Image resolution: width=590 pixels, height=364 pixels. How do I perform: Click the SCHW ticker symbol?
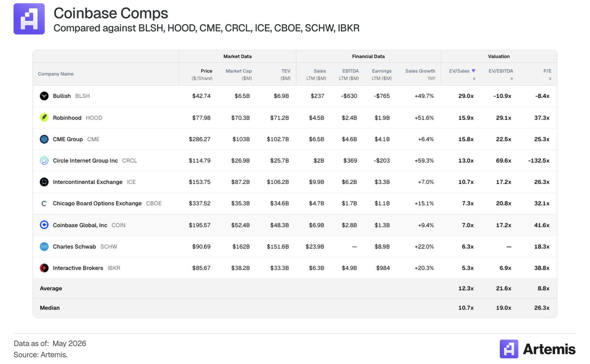109,246
